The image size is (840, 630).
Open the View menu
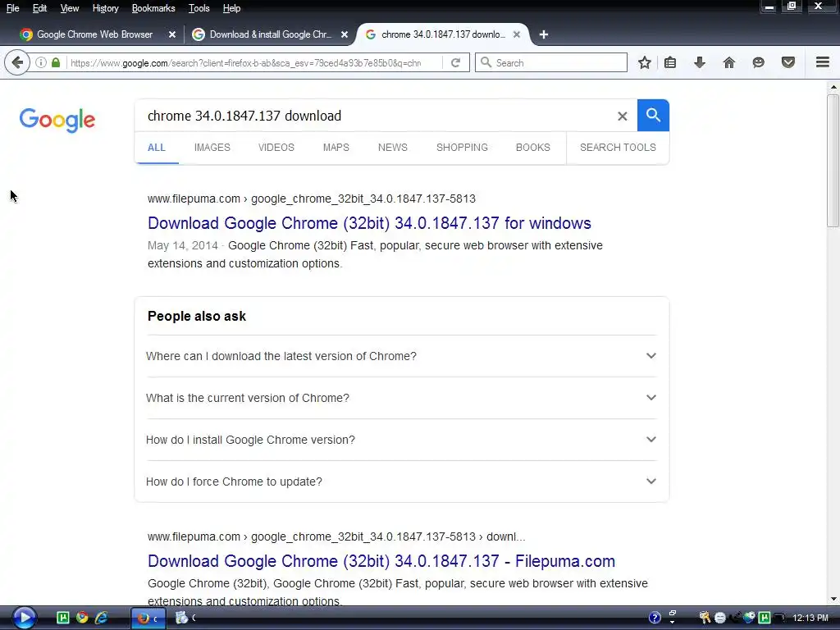tap(69, 8)
